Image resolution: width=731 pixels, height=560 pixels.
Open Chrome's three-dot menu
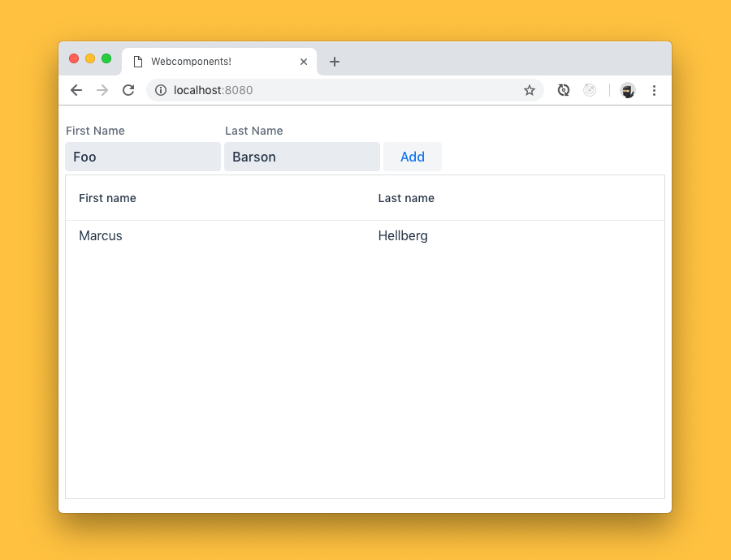655,90
